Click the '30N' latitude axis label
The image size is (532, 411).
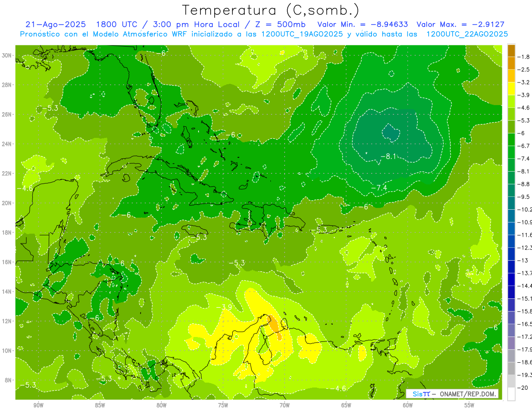click(x=8, y=55)
